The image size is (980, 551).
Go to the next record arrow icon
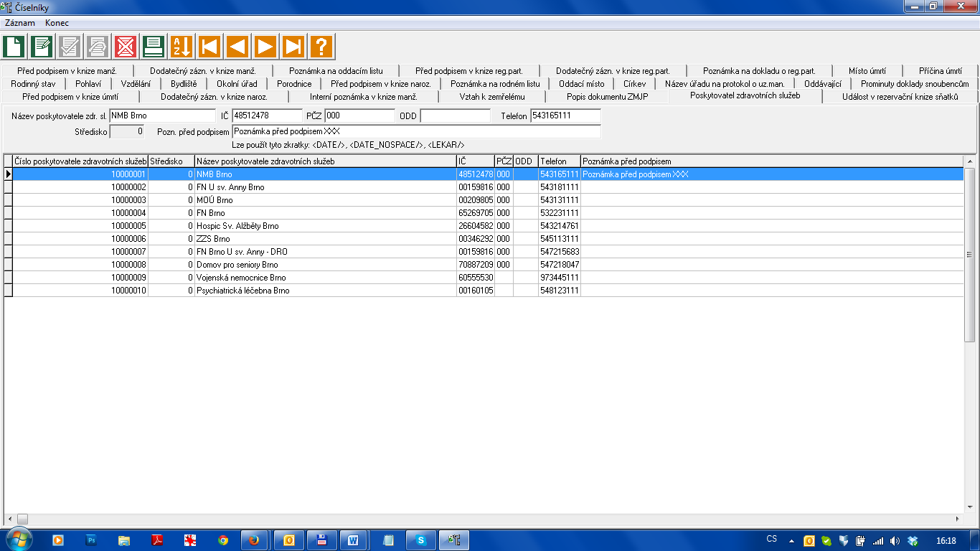[x=265, y=47]
